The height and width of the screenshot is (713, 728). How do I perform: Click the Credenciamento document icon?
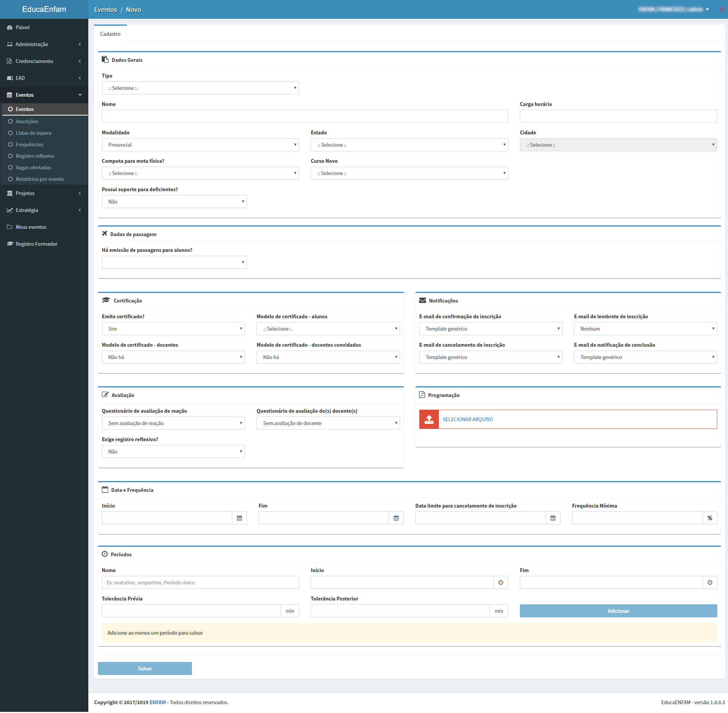coord(10,61)
